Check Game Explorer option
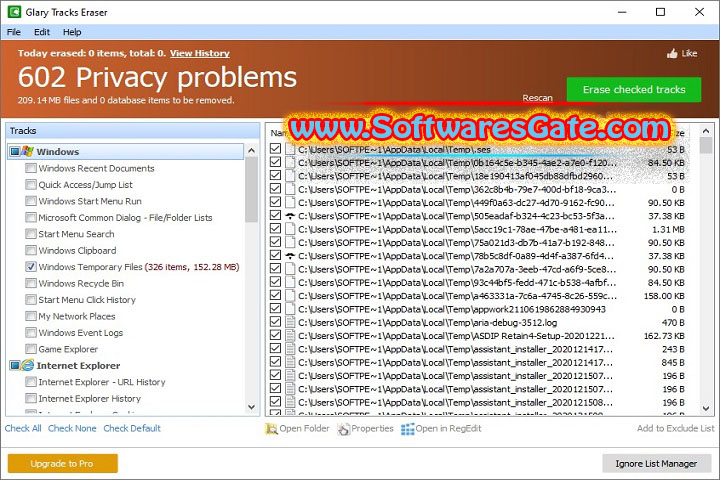 (31, 349)
